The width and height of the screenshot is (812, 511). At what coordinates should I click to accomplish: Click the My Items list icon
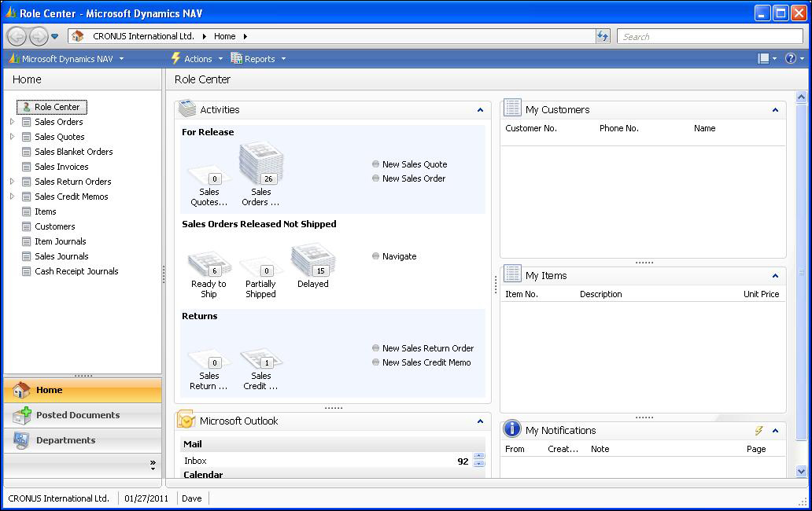click(x=512, y=274)
